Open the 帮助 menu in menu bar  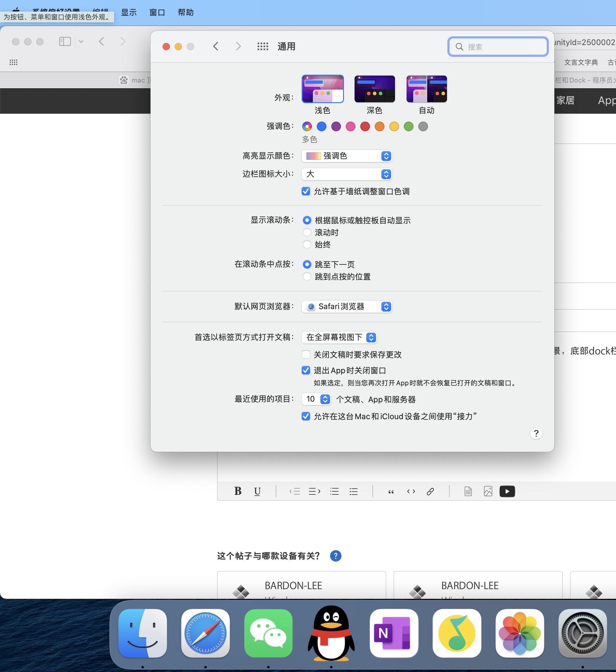coord(186,12)
